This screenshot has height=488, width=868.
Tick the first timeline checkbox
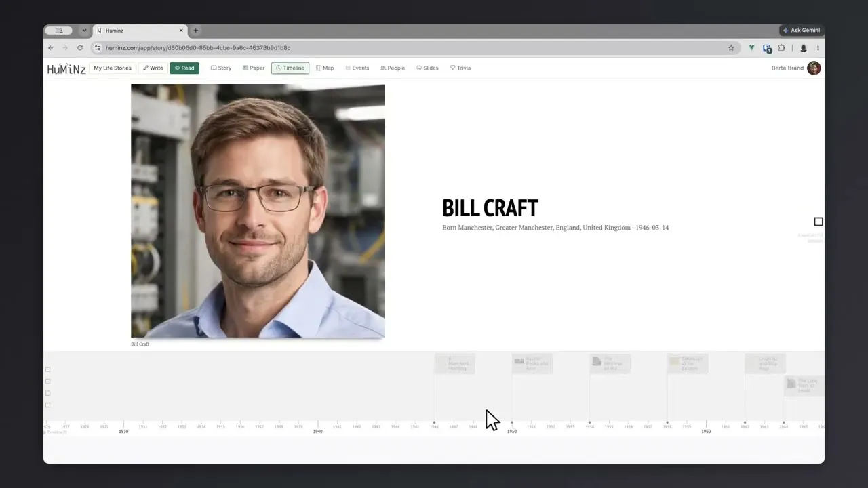(47, 369)
